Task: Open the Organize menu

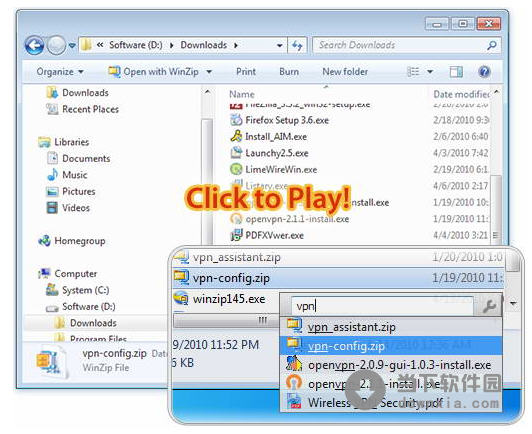Action: (60, 72)
